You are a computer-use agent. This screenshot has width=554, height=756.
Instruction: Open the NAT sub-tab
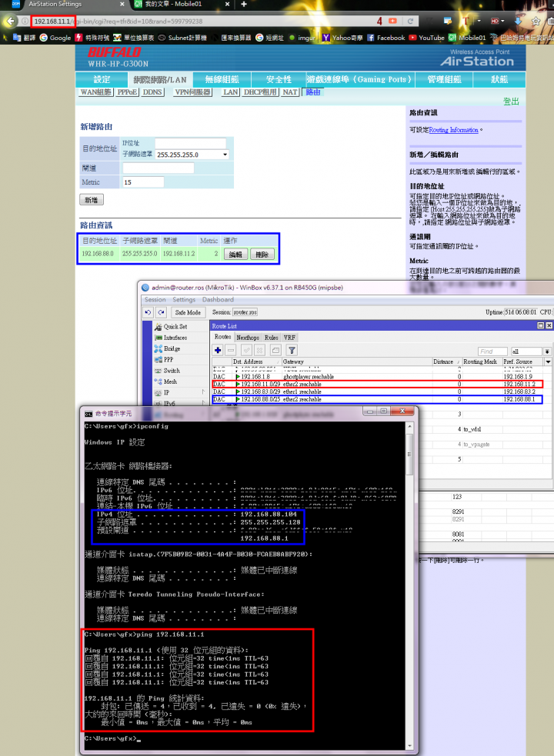[x=289, y=92]
